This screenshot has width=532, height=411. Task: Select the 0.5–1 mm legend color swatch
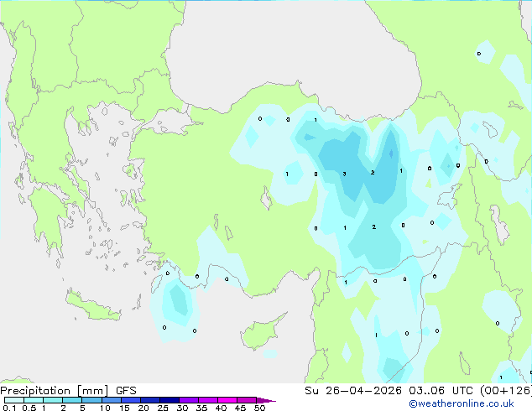[x=34, y=400]
